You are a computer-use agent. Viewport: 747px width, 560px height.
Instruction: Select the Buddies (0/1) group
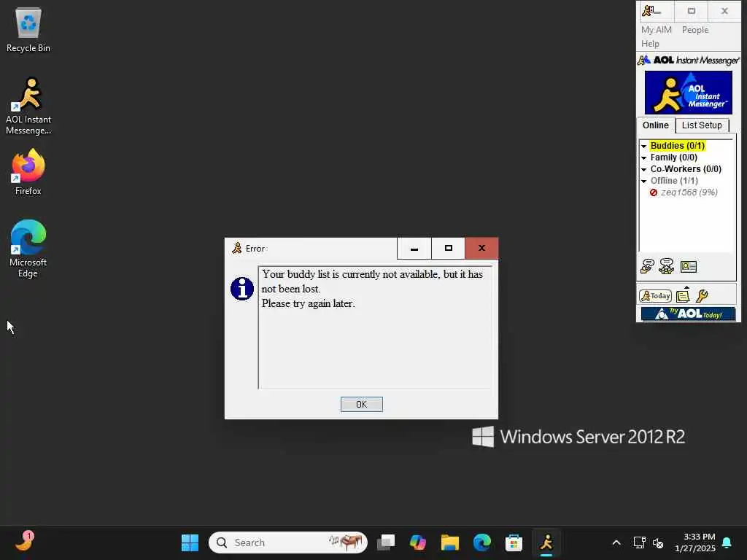pyautogui.click(x=677, y=146)
